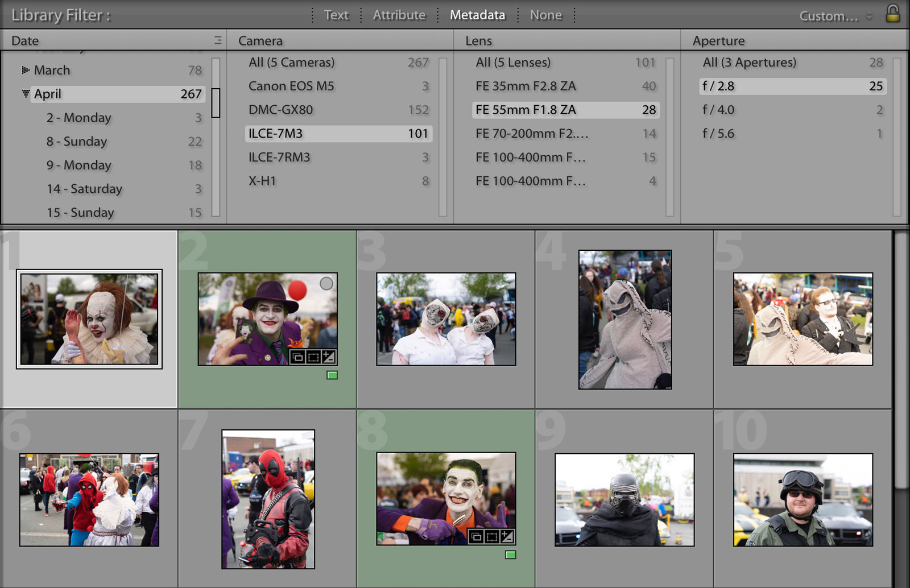Image resolution: width=910 pixels, height=588 pixels.
Task: Filter by DMC-GX80 camera
Action: (338, 110)
